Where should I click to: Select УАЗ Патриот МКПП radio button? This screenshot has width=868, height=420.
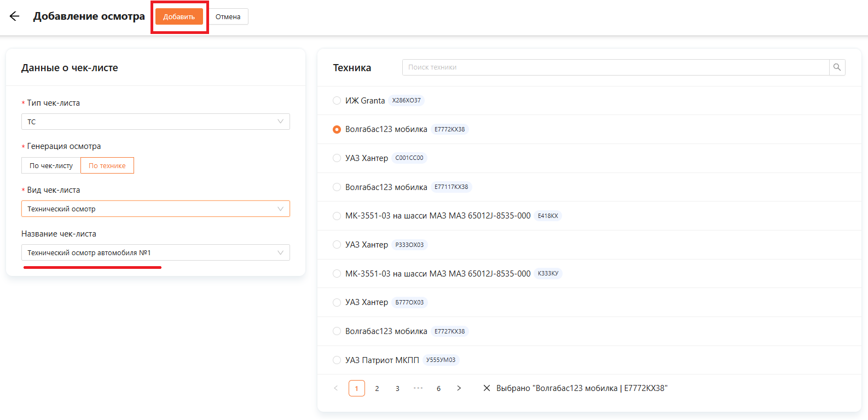click(337, 360)
